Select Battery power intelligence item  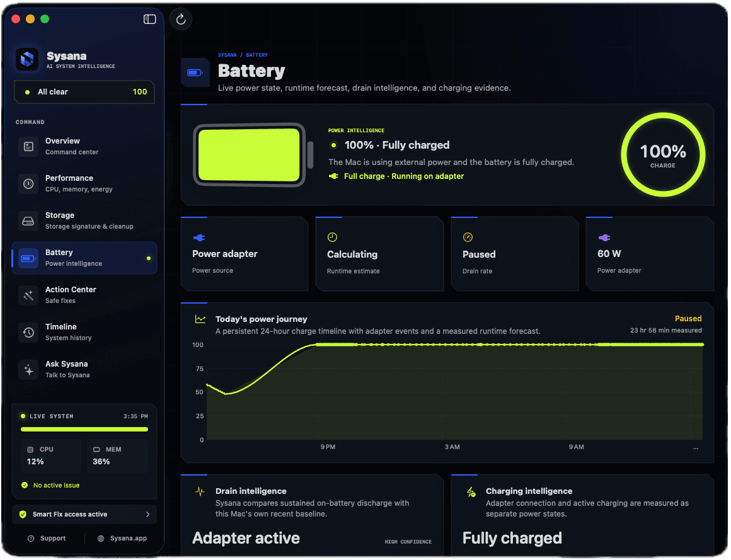click(x=84, y=258)
